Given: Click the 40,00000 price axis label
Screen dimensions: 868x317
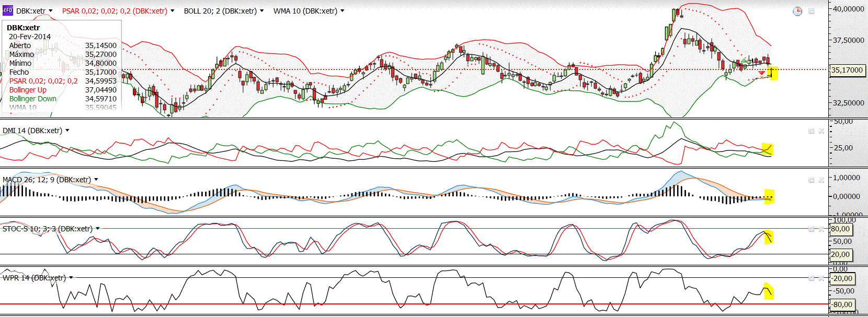Looking at the screenshot, I should (x=849, y=9).
